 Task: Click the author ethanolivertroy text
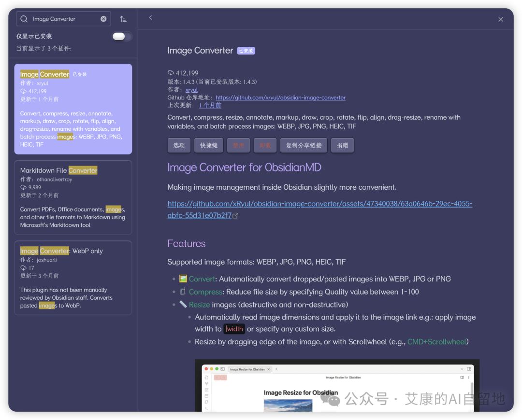coord(54,179)
